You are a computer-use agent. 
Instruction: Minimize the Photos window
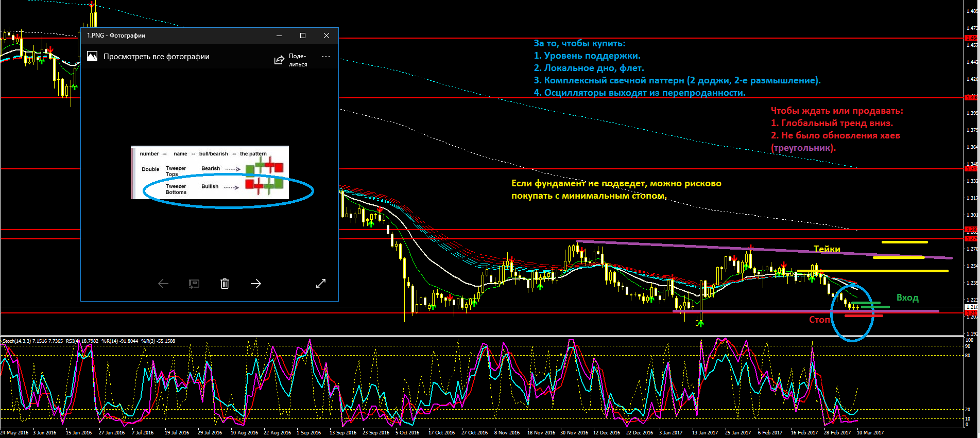pyautogui.click(x=279, y=36)
